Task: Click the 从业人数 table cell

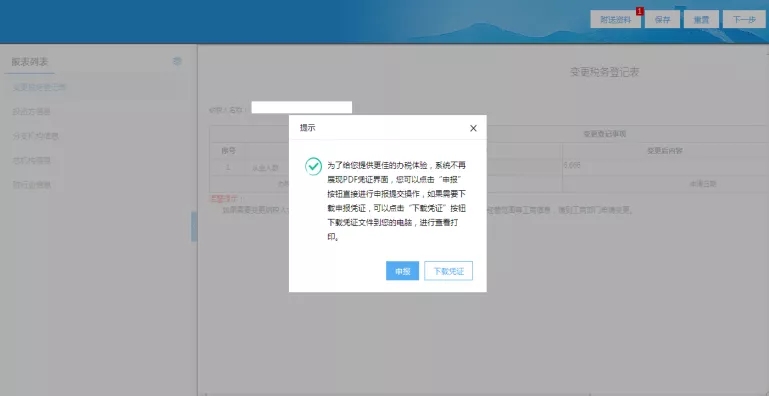Action: click(x=265, y=168)
